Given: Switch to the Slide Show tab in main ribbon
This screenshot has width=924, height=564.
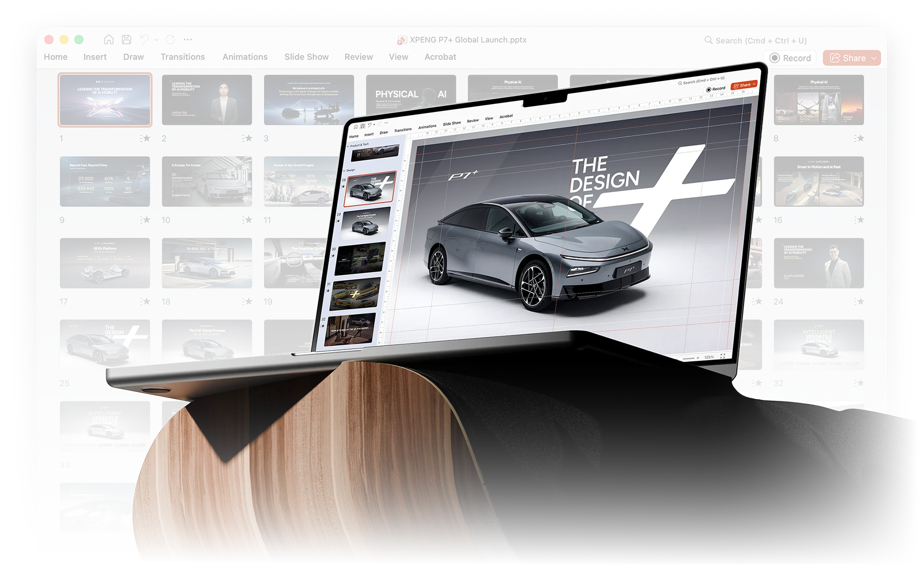Looking at the screenshot, I should (306, 57).
